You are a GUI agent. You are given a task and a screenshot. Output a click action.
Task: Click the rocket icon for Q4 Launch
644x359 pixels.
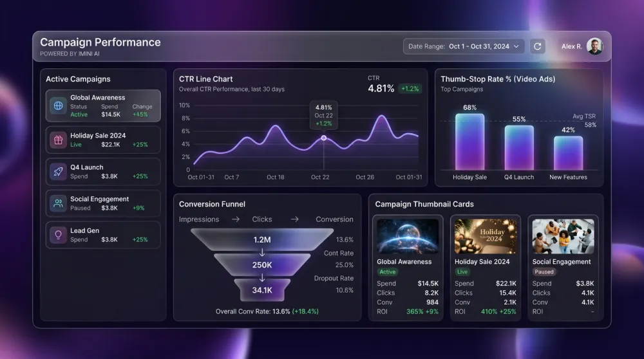[59, 172]
